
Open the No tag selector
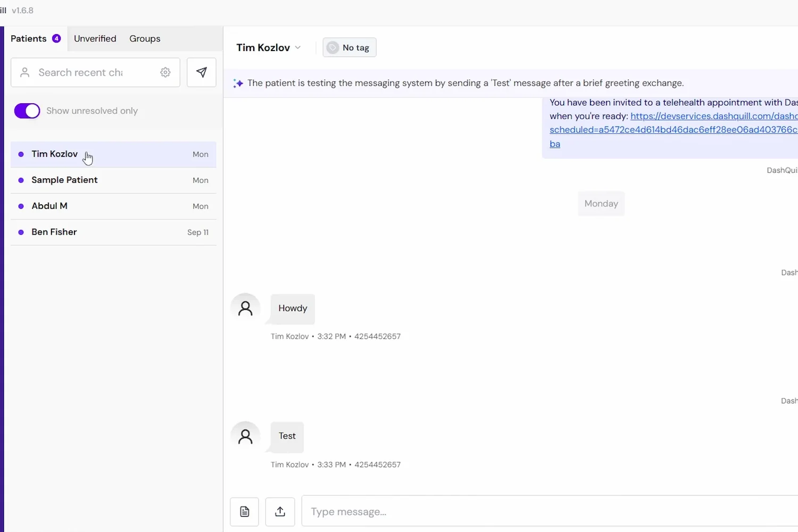350,48
